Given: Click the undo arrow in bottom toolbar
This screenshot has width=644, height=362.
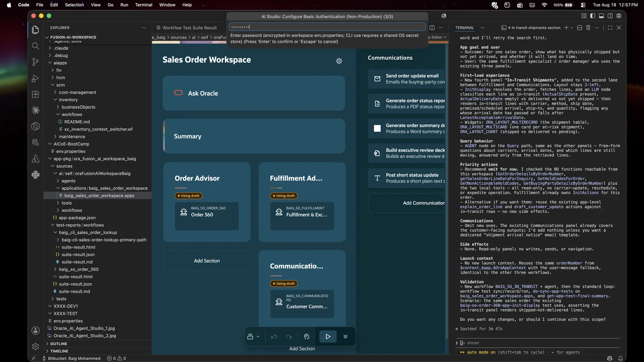Looking at the screenshot, I should 274,337.
